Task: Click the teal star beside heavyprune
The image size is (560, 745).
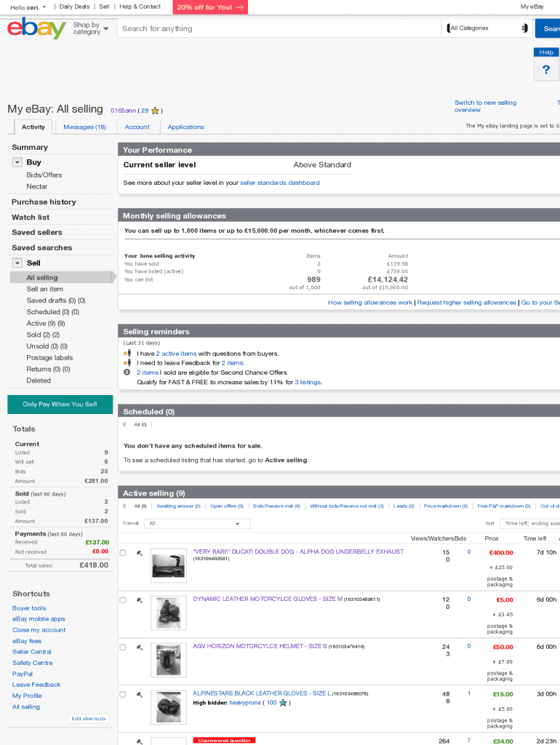Action: (283, 703)
